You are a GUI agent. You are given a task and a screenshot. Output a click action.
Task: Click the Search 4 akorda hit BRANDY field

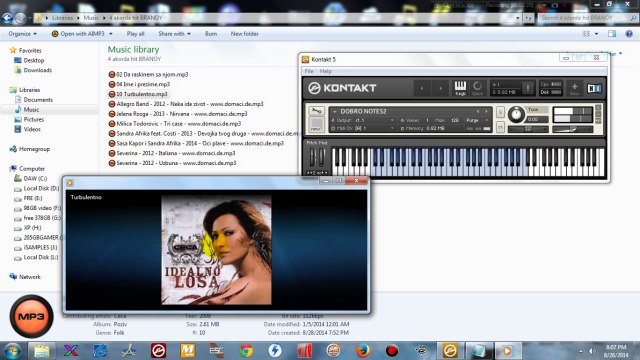(587, 18)
